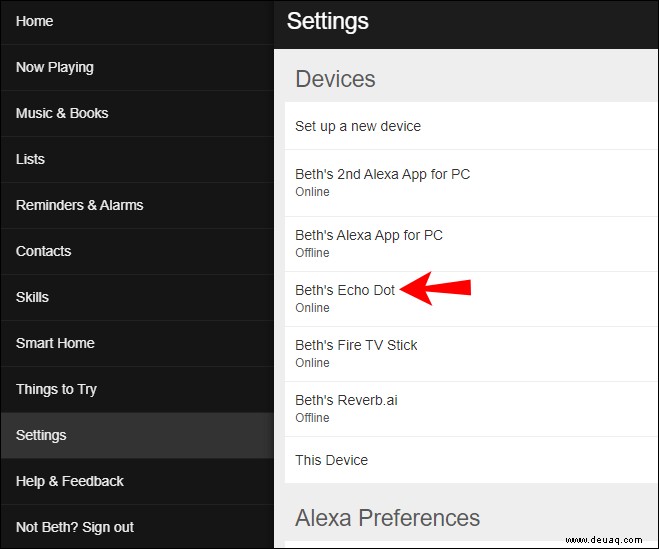Open Reminders & Alarms
Viewport: 659px width, 549px height.
coord(137,206)
